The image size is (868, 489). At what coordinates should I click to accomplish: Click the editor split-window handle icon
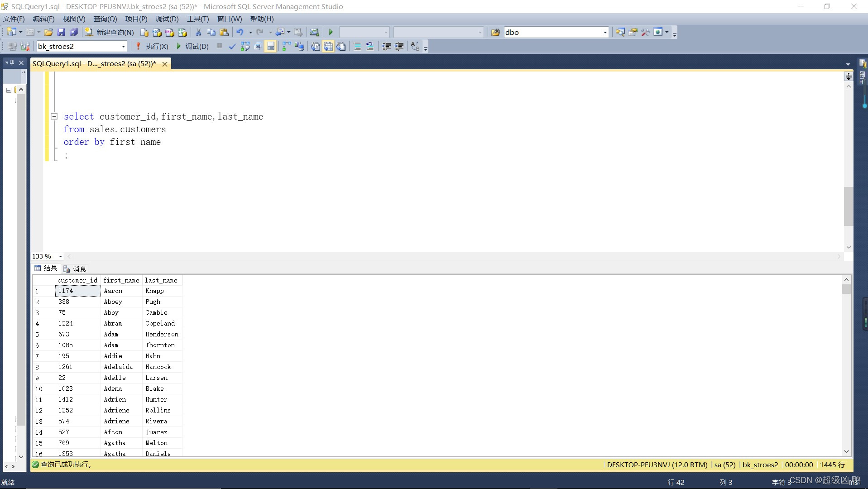849,76
